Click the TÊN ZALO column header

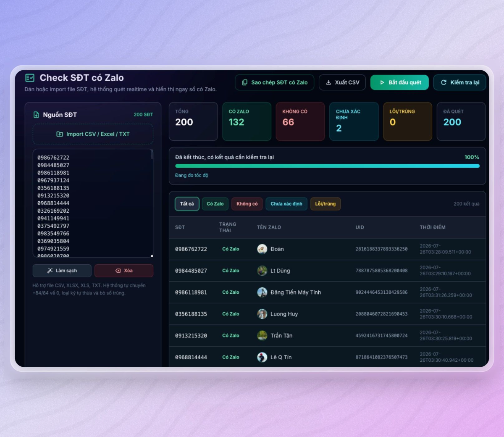[x=269, y=227]
